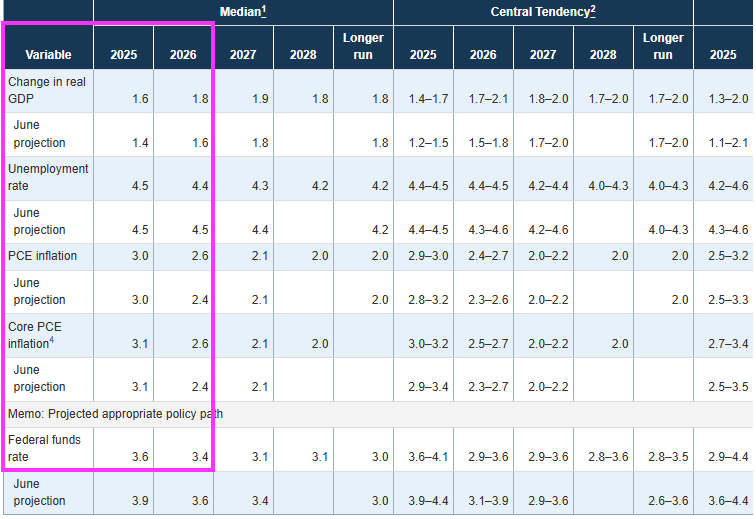Select the Unemployment rate row label
Screen dimensions: 756x519
point(48,177)
